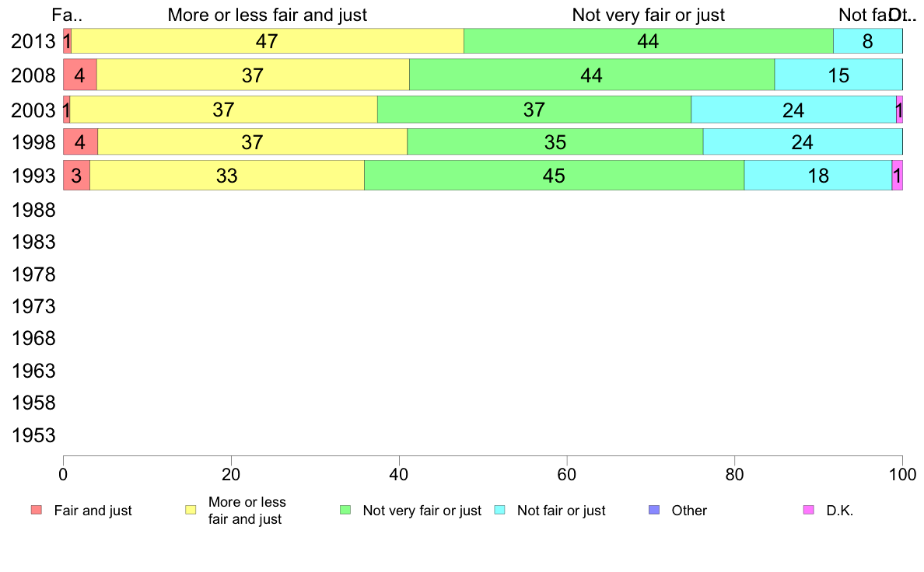Click the Not very fair or just header

tap(648, 15)
